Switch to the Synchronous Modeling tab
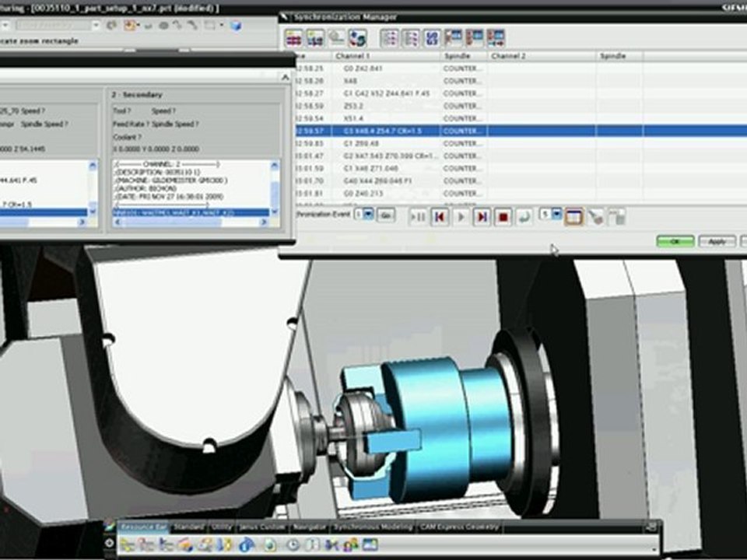This screenshot has height=560, width=747. click(373, 527)
